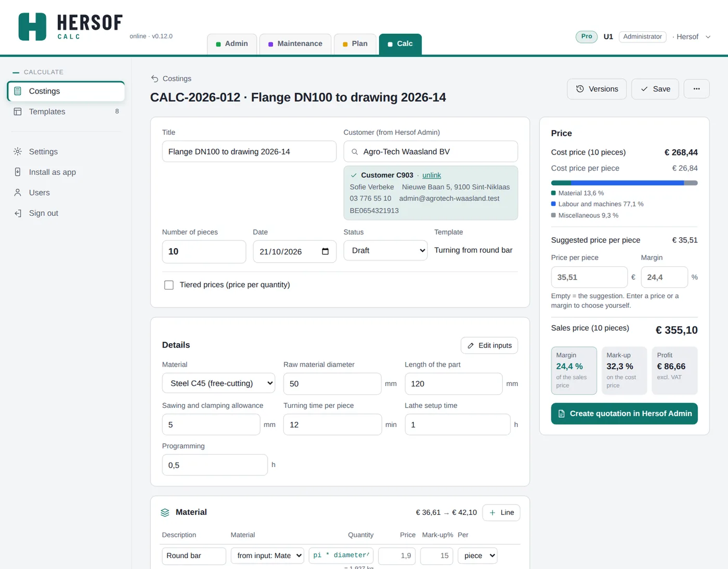Click the unlink customer link
This screenshot has height=569, width=728.
431,175
